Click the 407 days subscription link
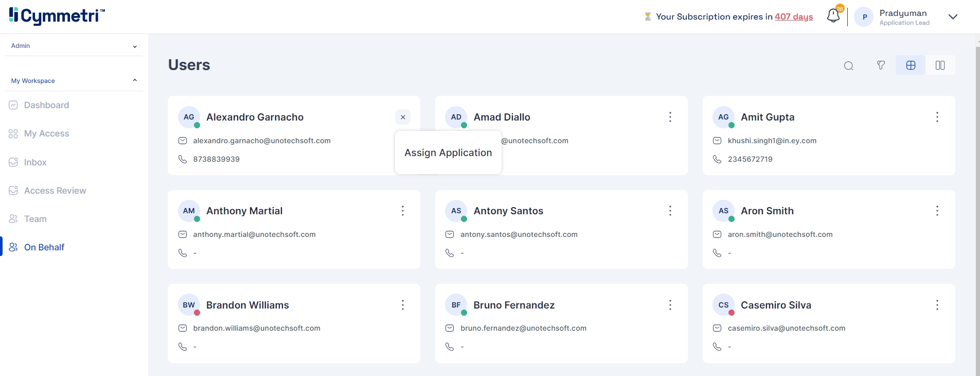This screenshot has height=376, width=980. coord(793,16)
